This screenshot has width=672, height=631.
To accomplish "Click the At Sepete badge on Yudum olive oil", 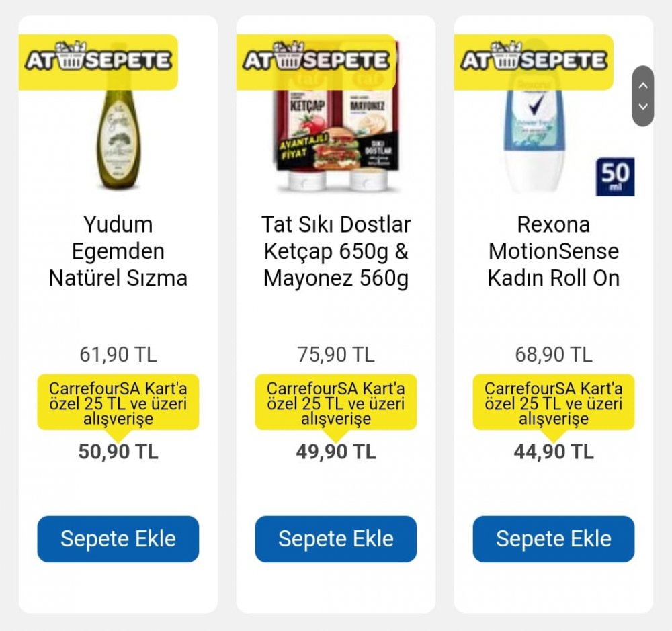I will [98, 62].
